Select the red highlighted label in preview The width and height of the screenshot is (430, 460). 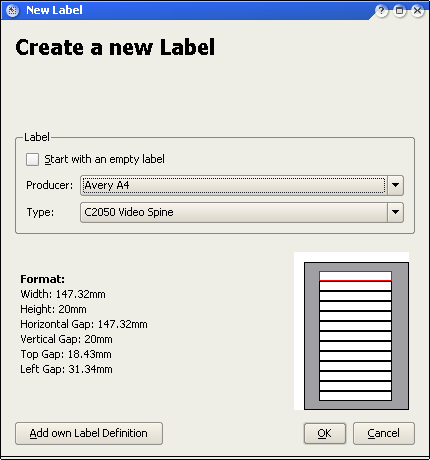pos(355,276)
